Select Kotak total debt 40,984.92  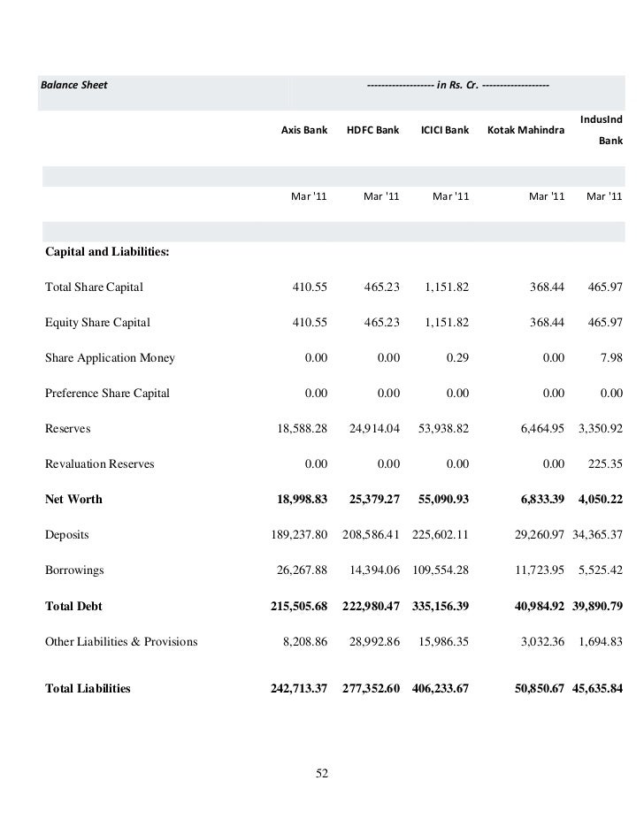(x=540, y=607)
